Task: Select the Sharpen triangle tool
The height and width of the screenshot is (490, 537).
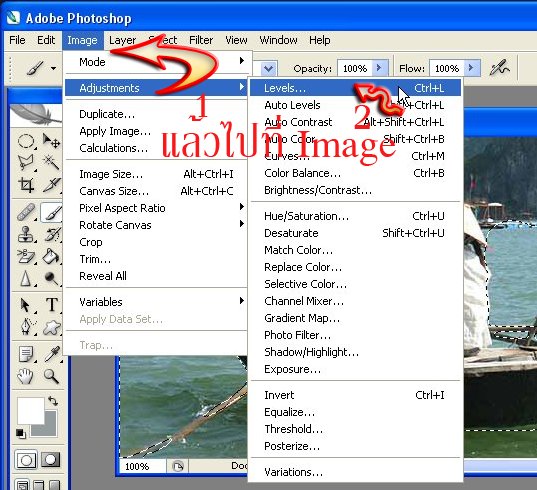Action: (26, 278)
